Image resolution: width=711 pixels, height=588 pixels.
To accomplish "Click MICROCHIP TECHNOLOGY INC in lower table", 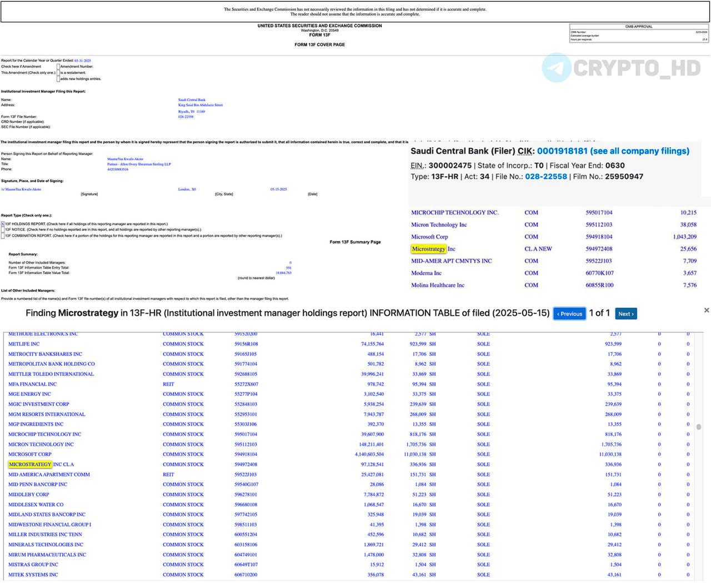I will point(44,435).
